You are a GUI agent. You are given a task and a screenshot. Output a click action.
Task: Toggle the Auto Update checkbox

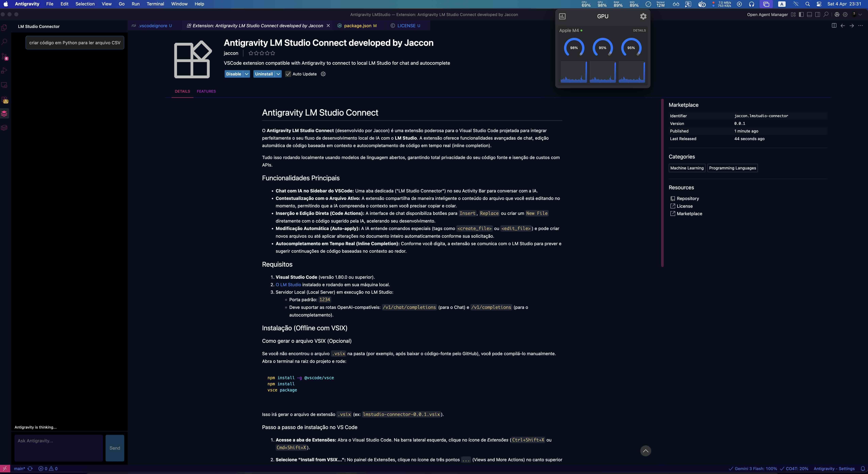click(288, 74)
